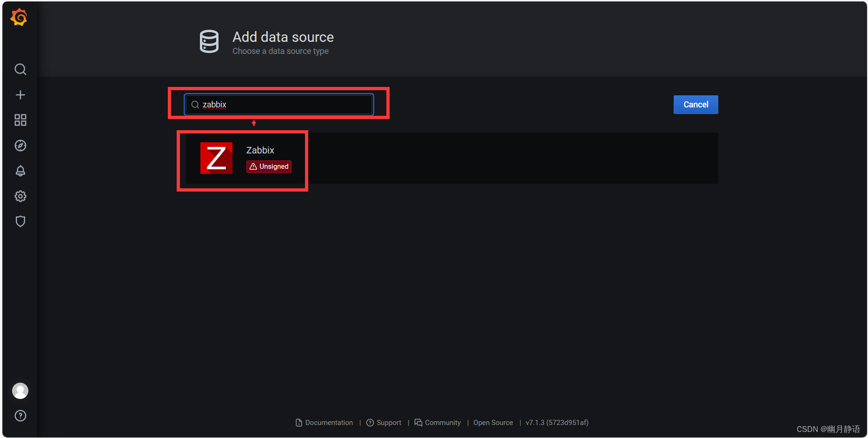Open the Community footer link

pos(437,423)
